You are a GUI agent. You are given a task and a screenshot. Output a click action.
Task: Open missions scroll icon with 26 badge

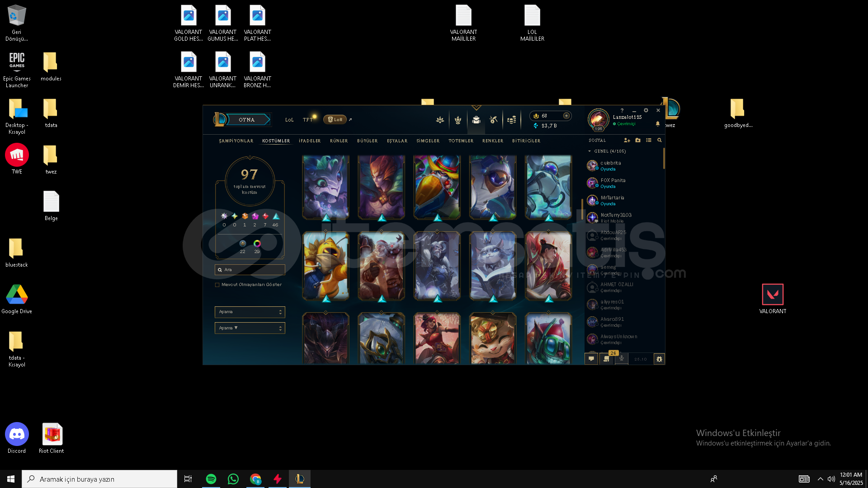click(607, 359)
